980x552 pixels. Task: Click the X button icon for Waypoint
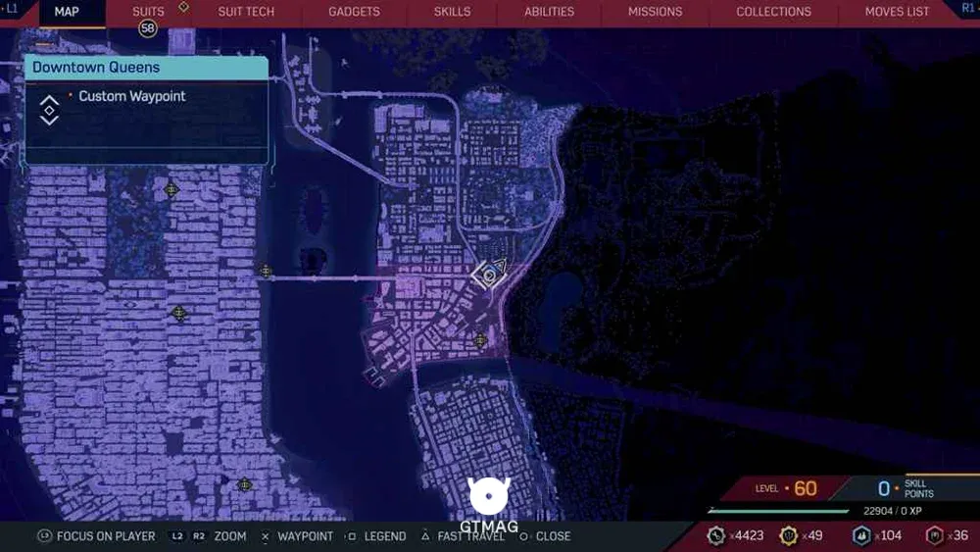pyautogui.click(x=265, y=536)
